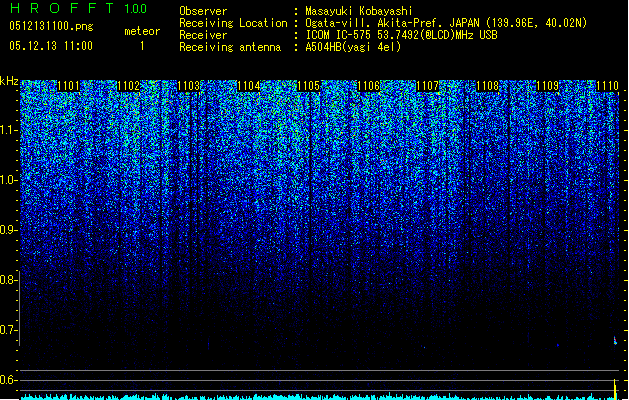Image resolution: width=629 pixels, height=400 pixels.
Task: Click the kHz axis unit label
Action: (x=9, y=81)
